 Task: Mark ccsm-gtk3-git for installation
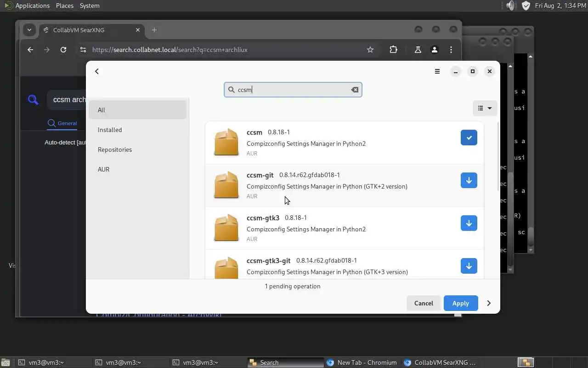point(469,266)
